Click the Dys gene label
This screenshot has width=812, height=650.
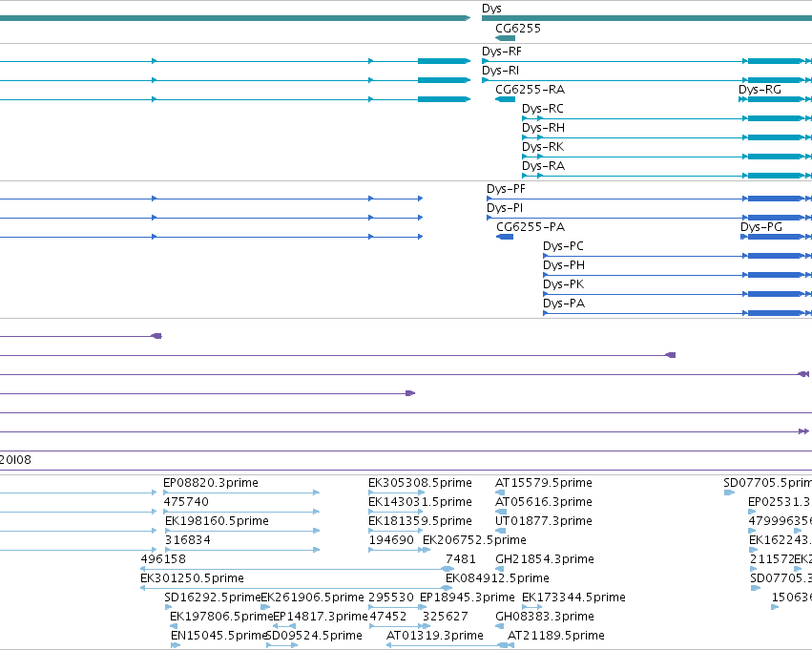point(491,9)
